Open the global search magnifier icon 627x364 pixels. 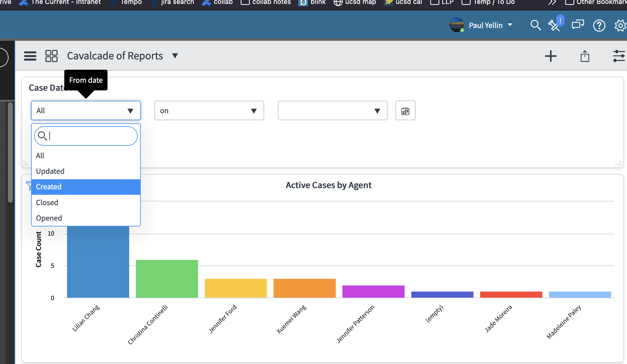click(535, 25)
